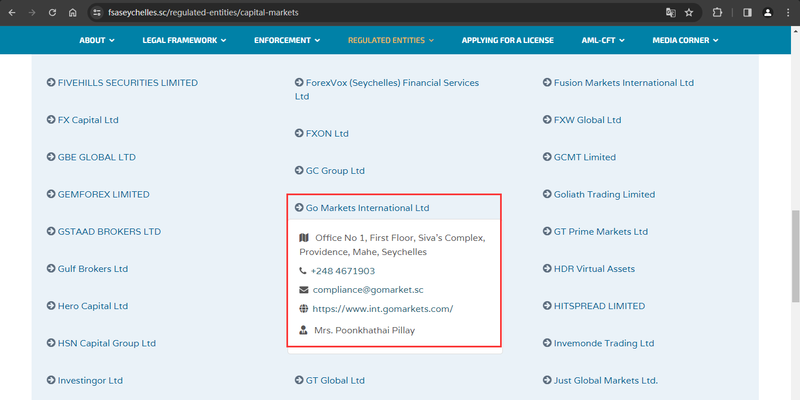Expand the GT Prime Markets Ltd entry
The height and width of the screenshot is (400, 800).
pos(595,232)
